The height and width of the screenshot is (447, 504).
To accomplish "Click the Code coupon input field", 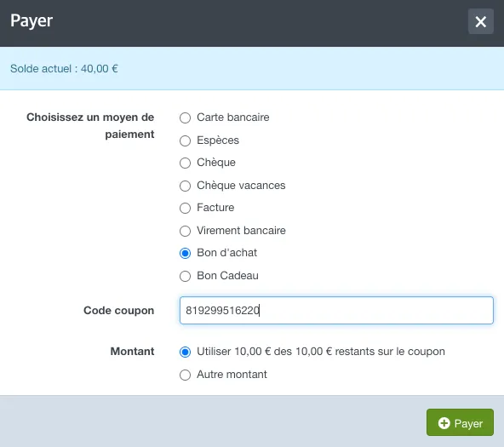I will click(336, 311).
